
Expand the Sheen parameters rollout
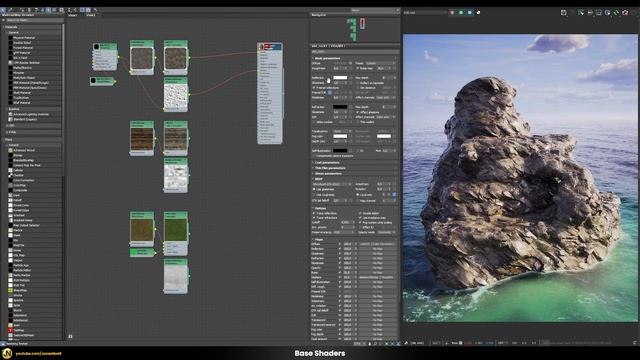(328, 173)
